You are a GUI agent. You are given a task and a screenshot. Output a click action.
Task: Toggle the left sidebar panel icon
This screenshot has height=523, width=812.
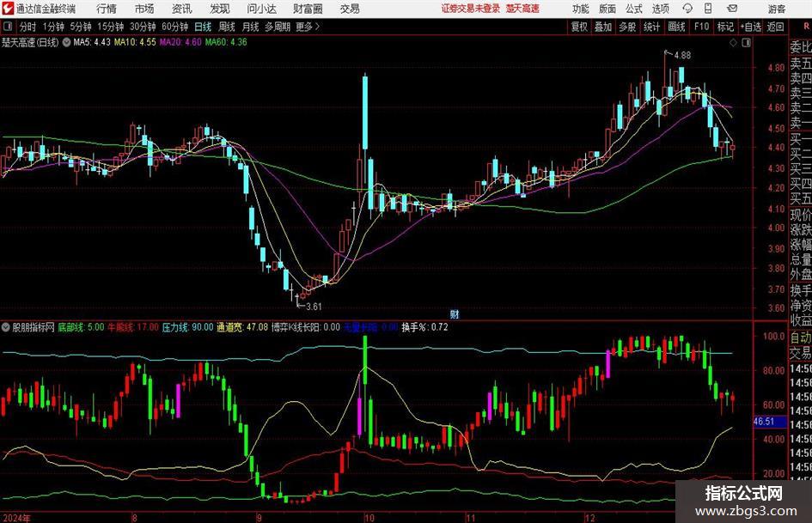pyautogui.click(x=7, y=27)
